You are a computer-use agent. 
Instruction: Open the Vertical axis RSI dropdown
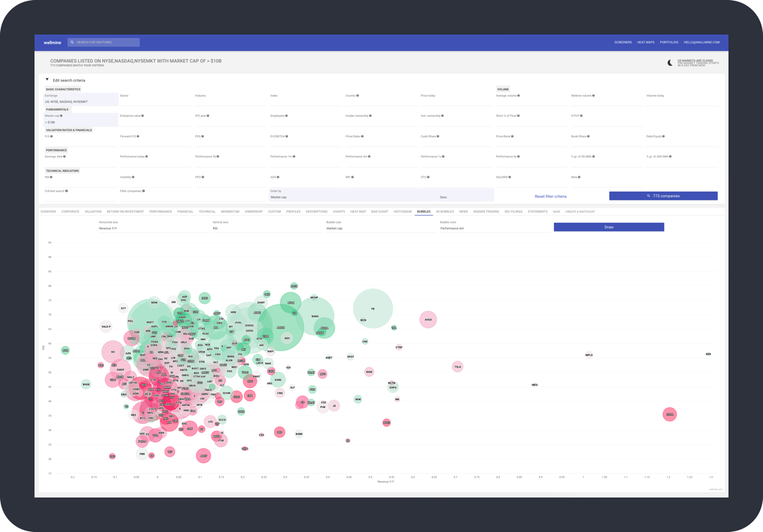tap(267, 226)
